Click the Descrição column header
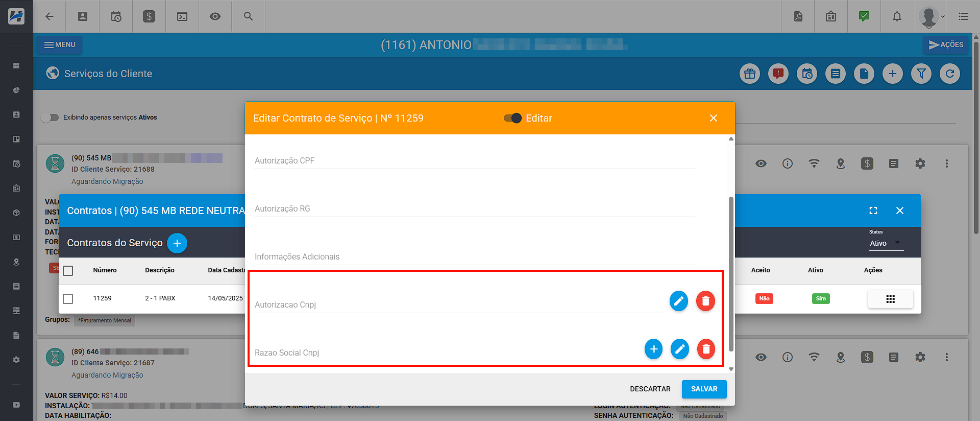Image resolution: width=980 pixels, height=421 pixels. click(x=160, y=270)
